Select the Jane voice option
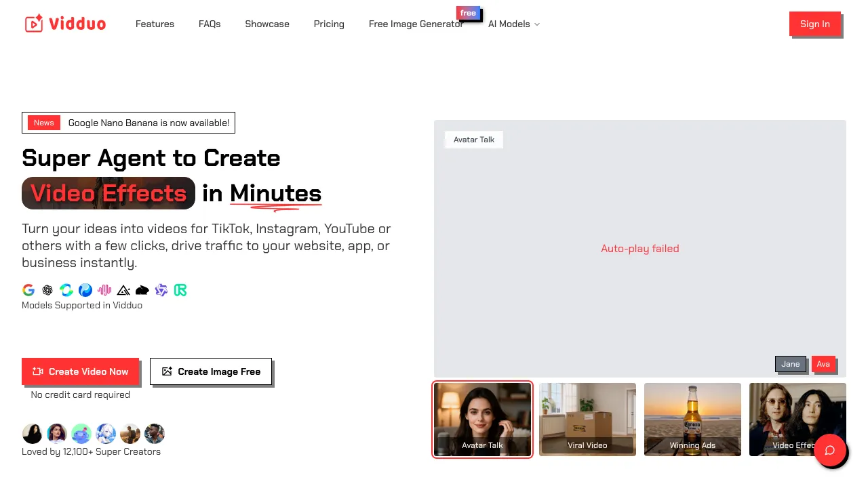 pyautogui.click(x=790, y=364)
